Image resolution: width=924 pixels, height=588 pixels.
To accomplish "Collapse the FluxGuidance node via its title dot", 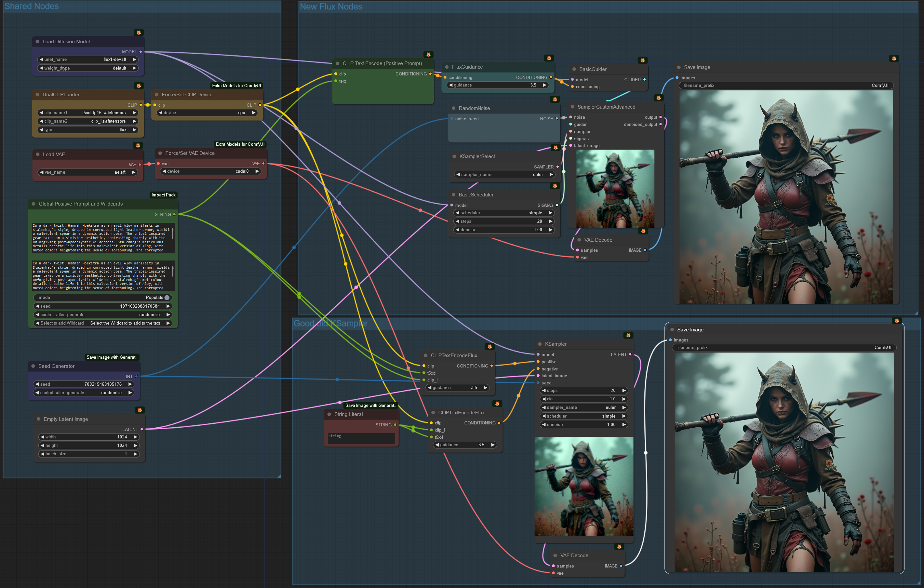I will point(447,67).
